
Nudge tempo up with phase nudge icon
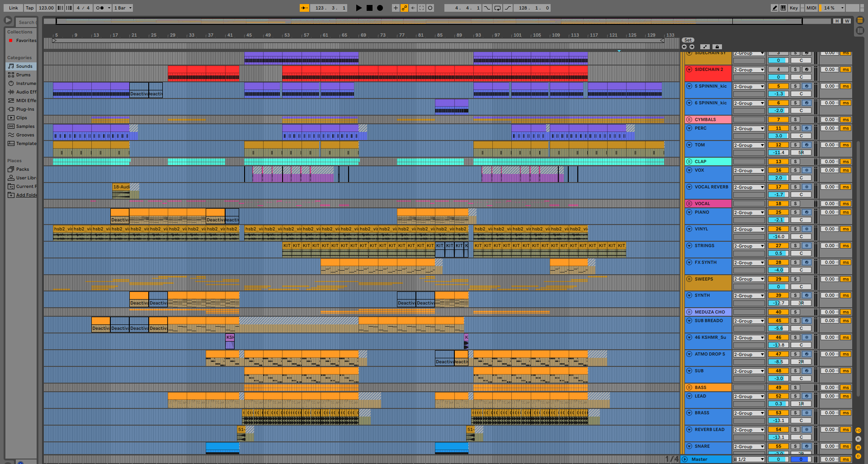(69, 8)
